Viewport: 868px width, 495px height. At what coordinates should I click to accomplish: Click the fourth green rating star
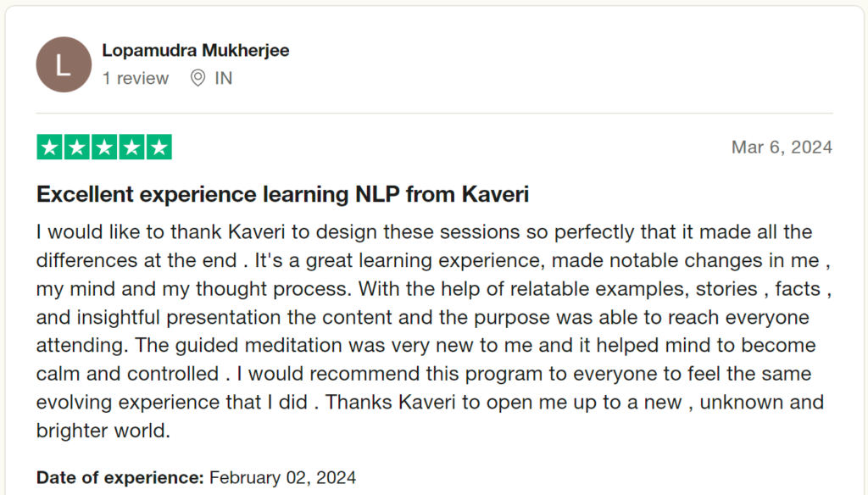(131, 147)
